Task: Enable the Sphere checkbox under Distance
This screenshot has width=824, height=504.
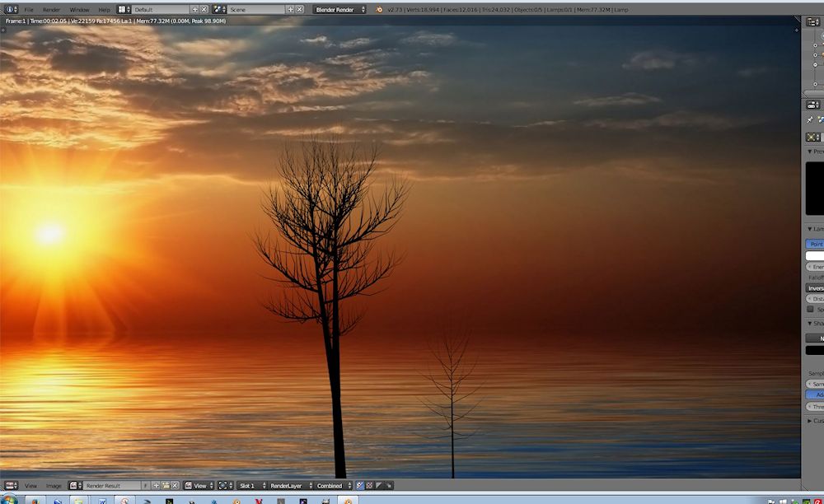Action: pos(810,309)
